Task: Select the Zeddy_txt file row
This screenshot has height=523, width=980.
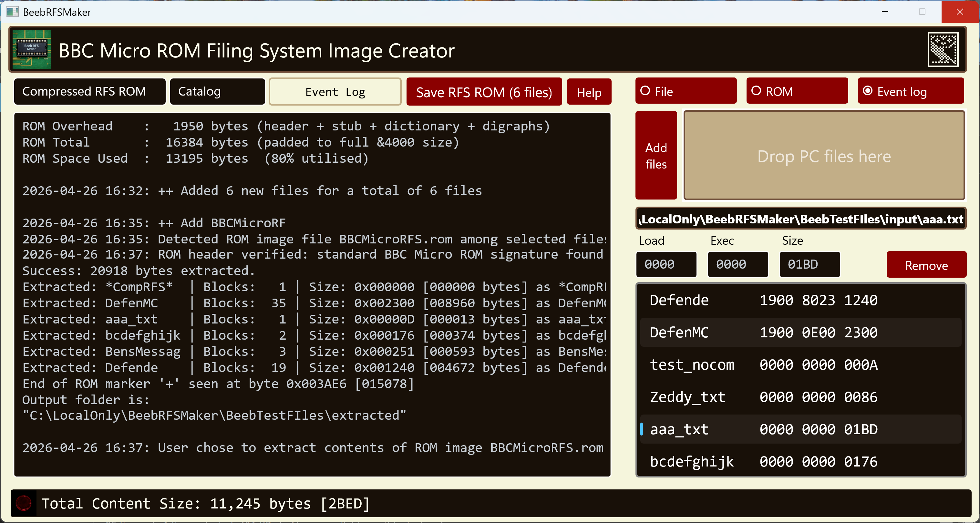Action: (800, 397)
